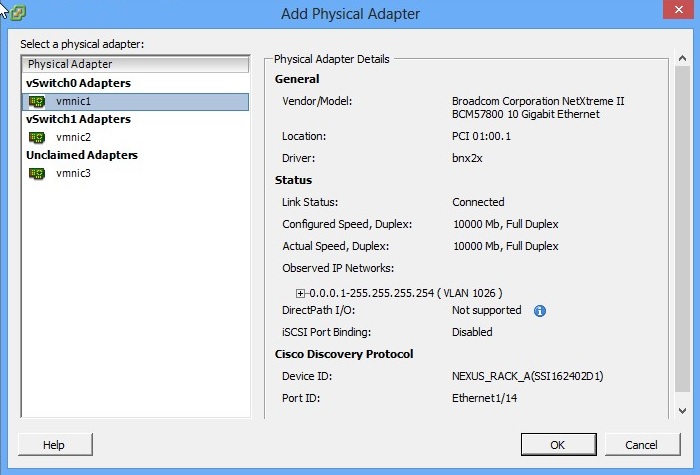Click the vmnic1 network adapter icon
The height and width of the screenshot is (475, 700).
click(37, 101)
